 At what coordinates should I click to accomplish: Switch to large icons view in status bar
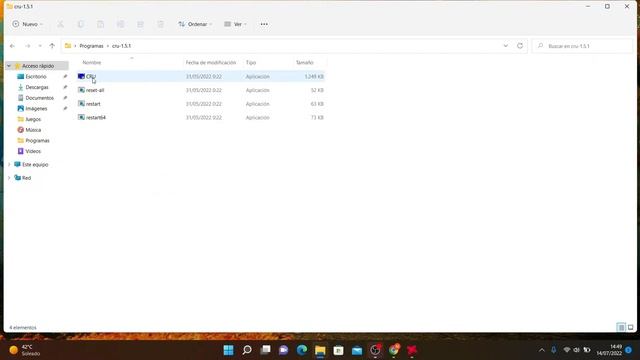(631, 327)
